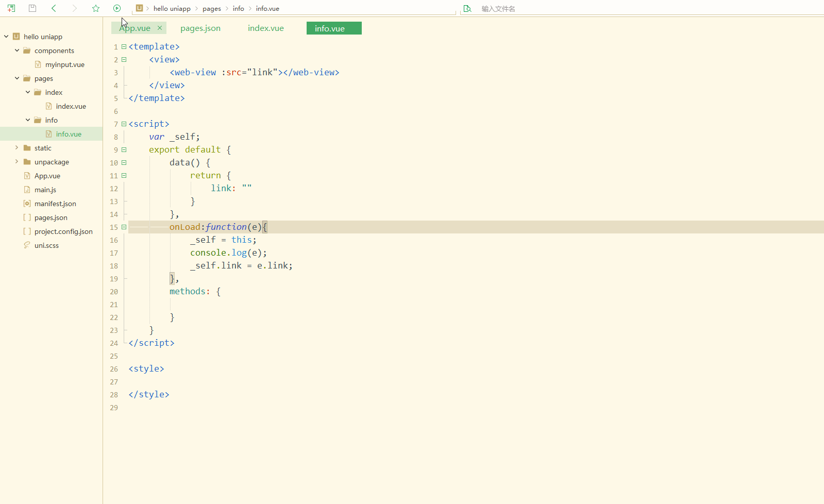Select the info folder in the tree
824x504 pixels.
pos(52,120)
